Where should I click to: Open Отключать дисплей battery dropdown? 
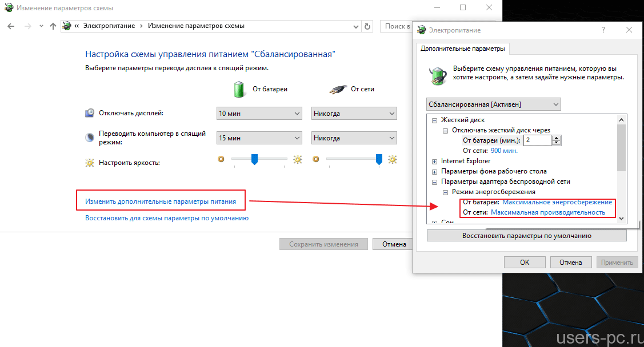259,114
